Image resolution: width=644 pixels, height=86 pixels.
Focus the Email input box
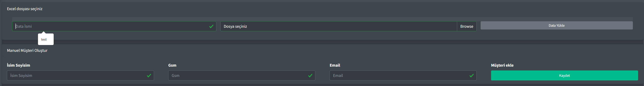(x=403, y=76)
